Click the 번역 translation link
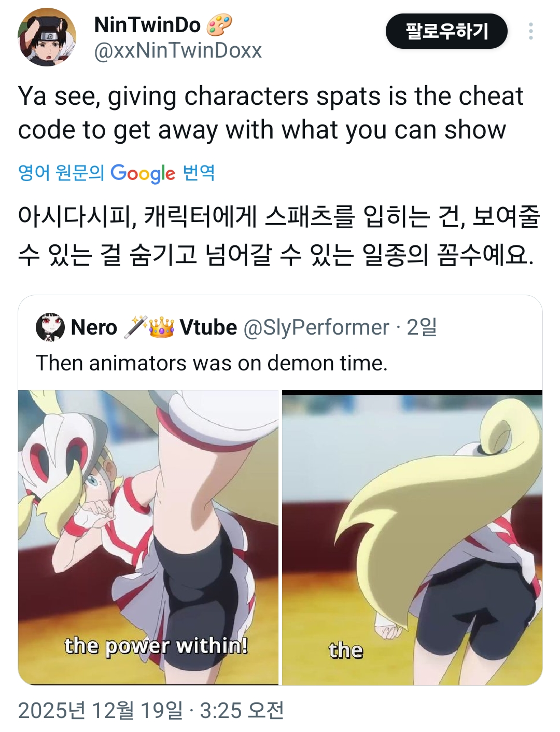Screen dimensions: 560x732 pyautogui.click(x=199, y=173)
